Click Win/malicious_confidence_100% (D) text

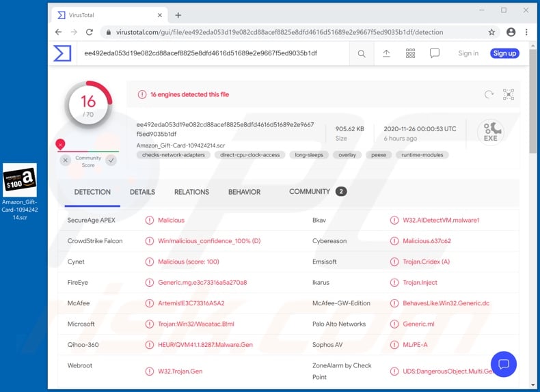click(x=209, y=241)
